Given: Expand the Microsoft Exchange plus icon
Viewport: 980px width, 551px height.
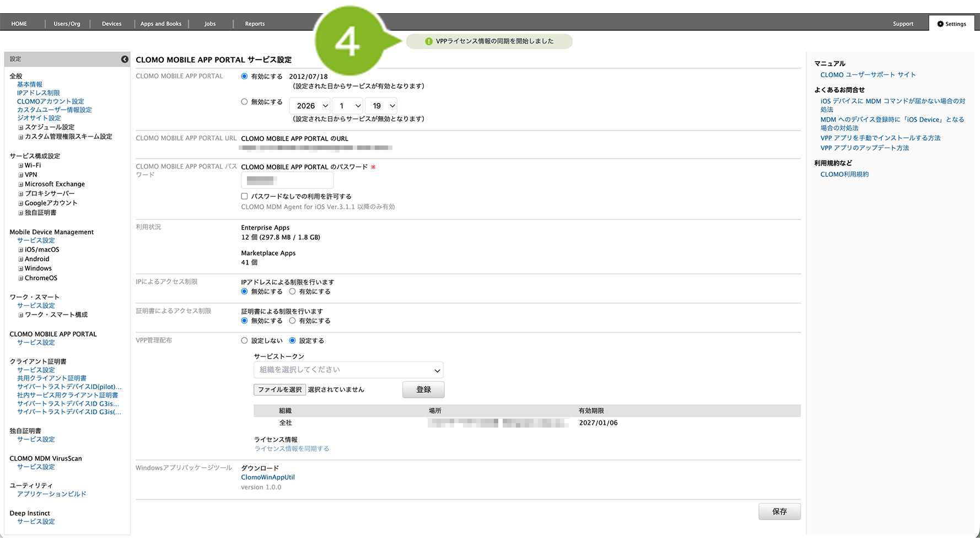Looking at the screenshot, I should pos(20,185).
